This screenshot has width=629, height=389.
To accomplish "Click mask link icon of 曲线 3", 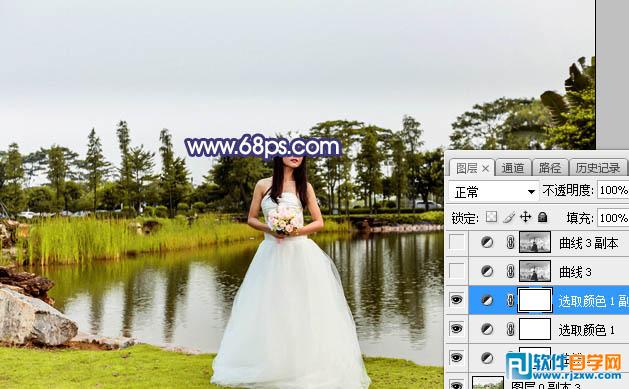I will point(510,271).
